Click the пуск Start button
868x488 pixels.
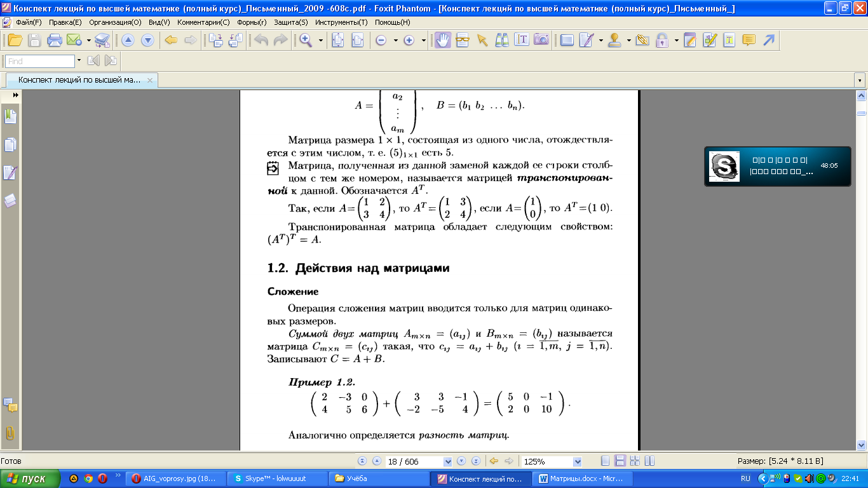tap(31, 478)
